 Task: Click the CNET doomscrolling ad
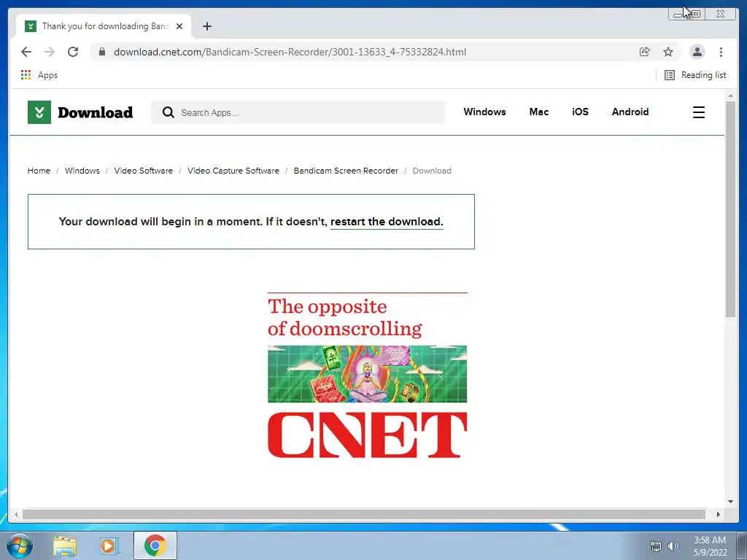click(x=368, y=376)
